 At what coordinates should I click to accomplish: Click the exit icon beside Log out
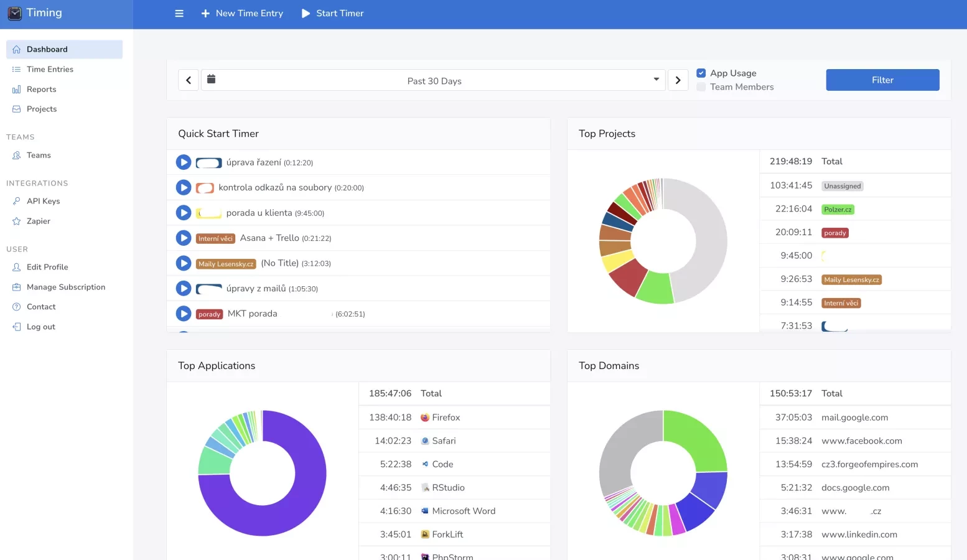pyautogui.click(x=17, y=327)
